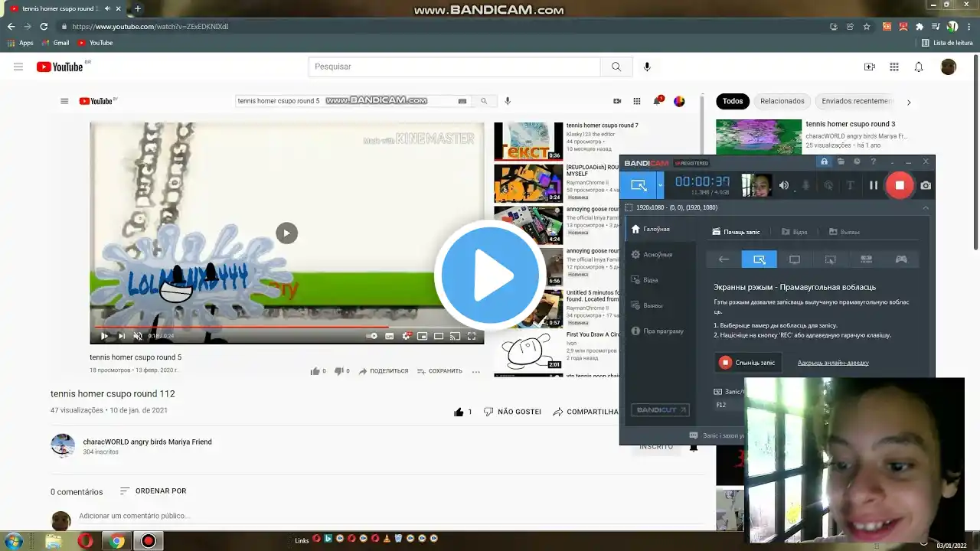Open notifications bell in outer YouTube header
Image resolution: width=980 pixels, height=551 pixels.
(919, 67)
